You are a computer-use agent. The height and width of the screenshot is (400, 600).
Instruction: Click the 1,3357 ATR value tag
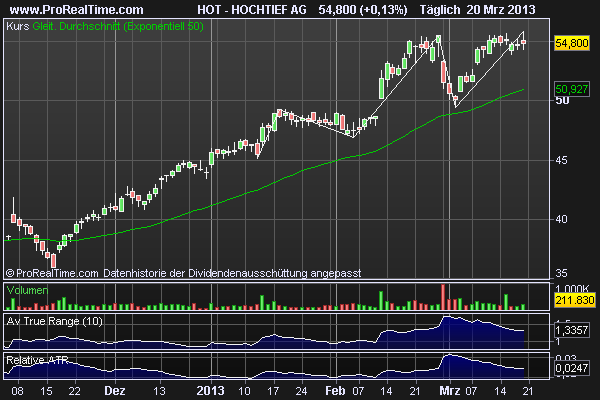(x=572, y=330)
